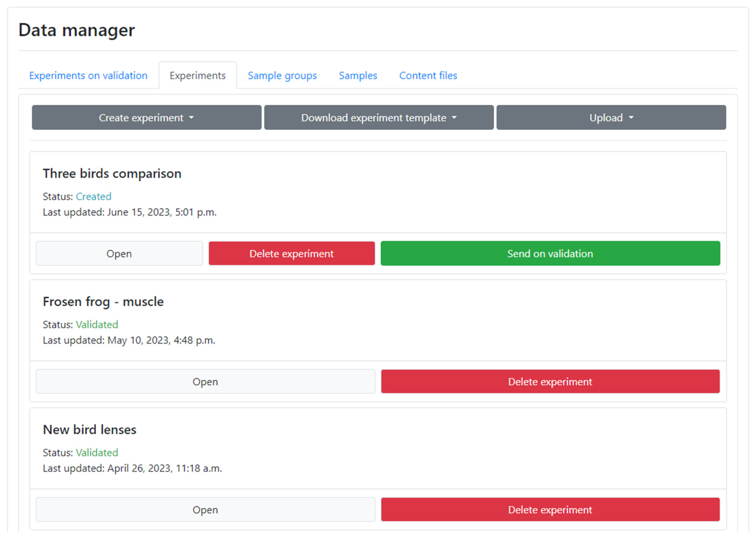Switch to Content files tab
This screenshot has height=545, width=756.
[x=428, y=76]
